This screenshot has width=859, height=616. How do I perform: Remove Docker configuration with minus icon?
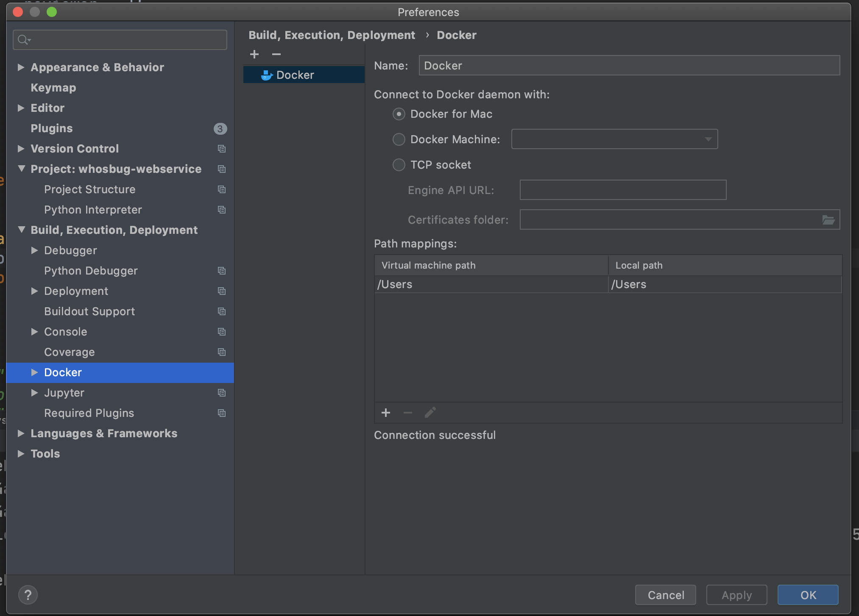pyautogui.click(x=276, y=54)
